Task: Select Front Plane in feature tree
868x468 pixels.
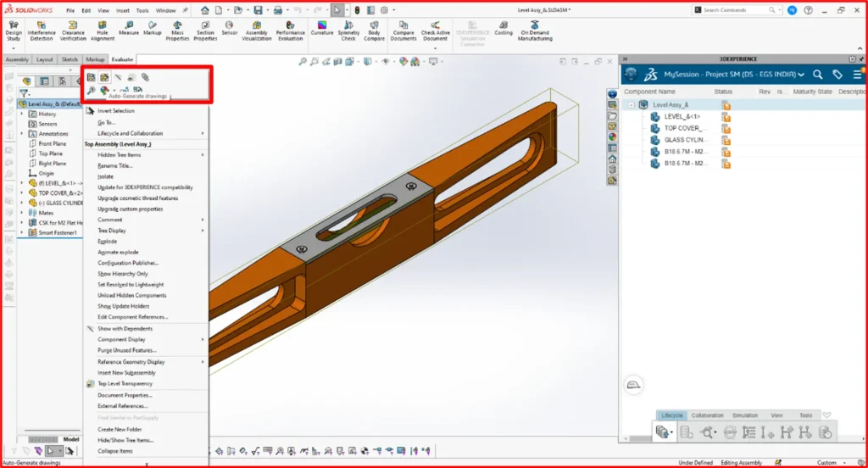Action: coord(52,144)
